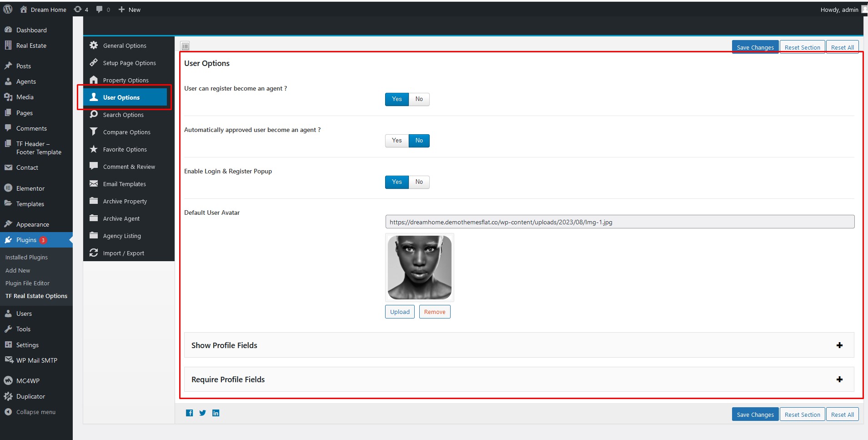Open the Duplicator menu item
Screen dimensions: 868x440
click(30, 396)
